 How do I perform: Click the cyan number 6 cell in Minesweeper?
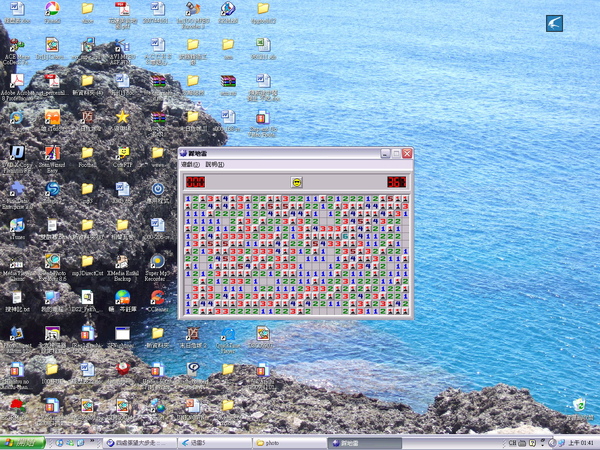345,236
